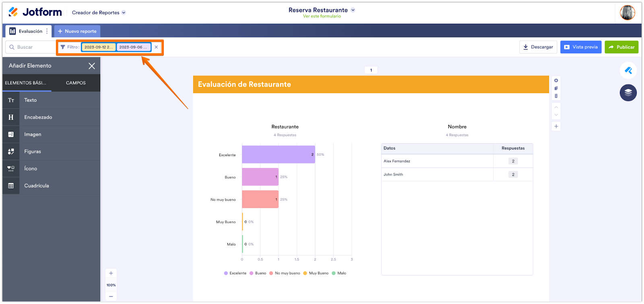644x304 pixels.
Task: Delete page using the trash icon
Action: click(556, 96)
